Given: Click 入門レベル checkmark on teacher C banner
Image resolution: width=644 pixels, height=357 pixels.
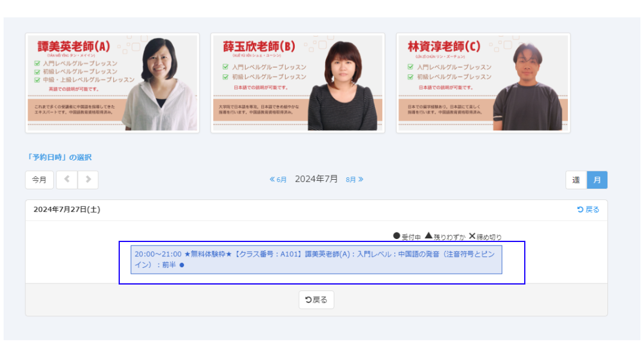Looking at the screenshot, I should pyautogui.click(x=411, y=67).
